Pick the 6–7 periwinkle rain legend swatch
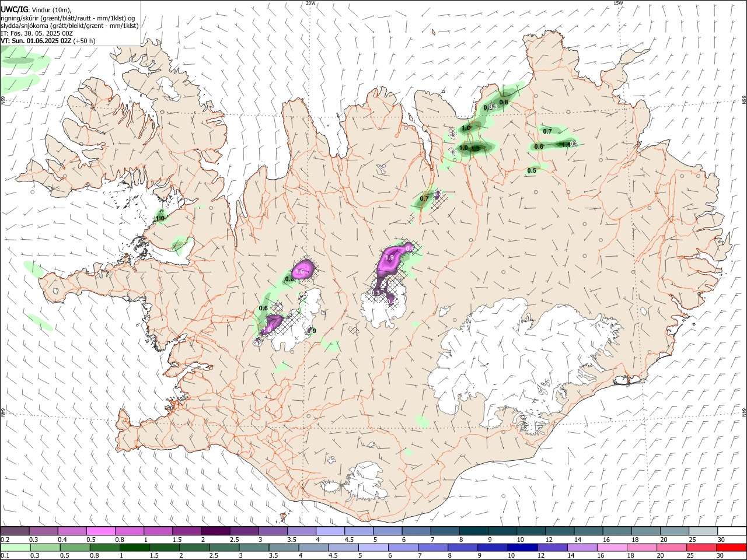This screenshot has width=747, height=560. pyautogui.click(x=403, y=547)
